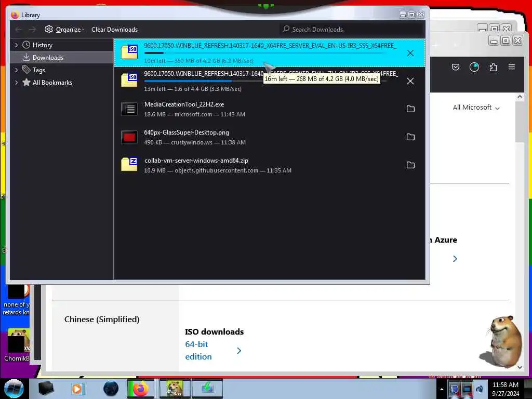Image resolution: width=532 pixels, height=399 pixels.
Task: Click the EN-US ISO file icon
Action: 129,52
